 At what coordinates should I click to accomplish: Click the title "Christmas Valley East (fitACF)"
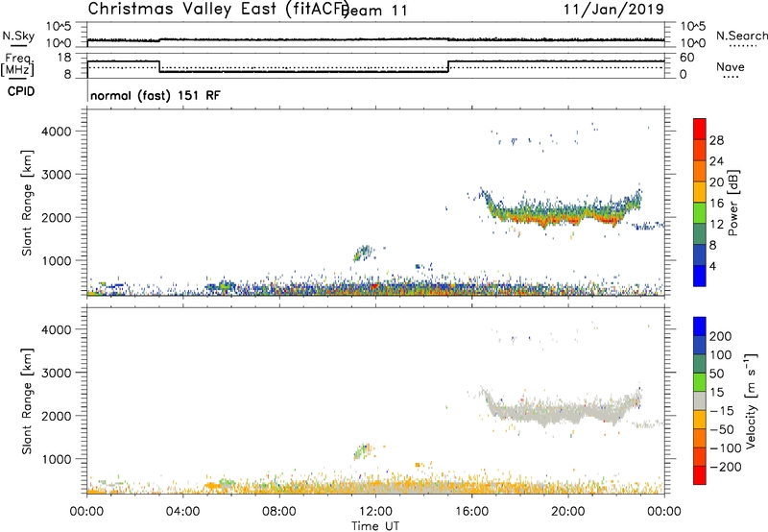click(x=219, y=10)
